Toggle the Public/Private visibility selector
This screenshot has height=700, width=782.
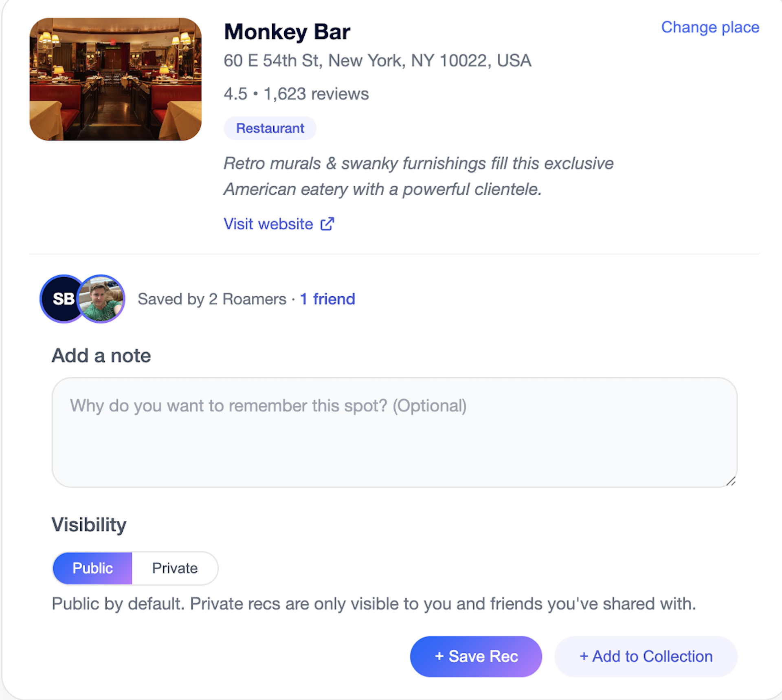pyautogui.click(x=134, y=568)
